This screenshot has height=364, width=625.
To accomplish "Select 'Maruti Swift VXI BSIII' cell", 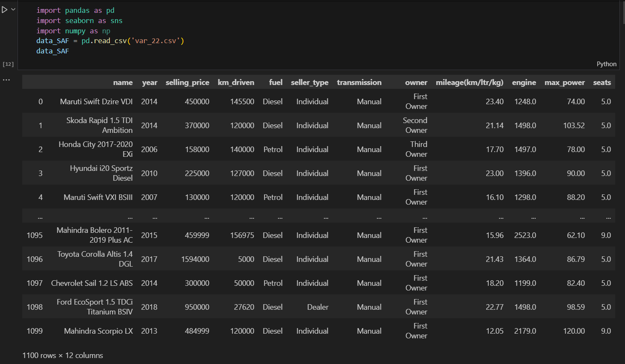I will coord(98,197).
